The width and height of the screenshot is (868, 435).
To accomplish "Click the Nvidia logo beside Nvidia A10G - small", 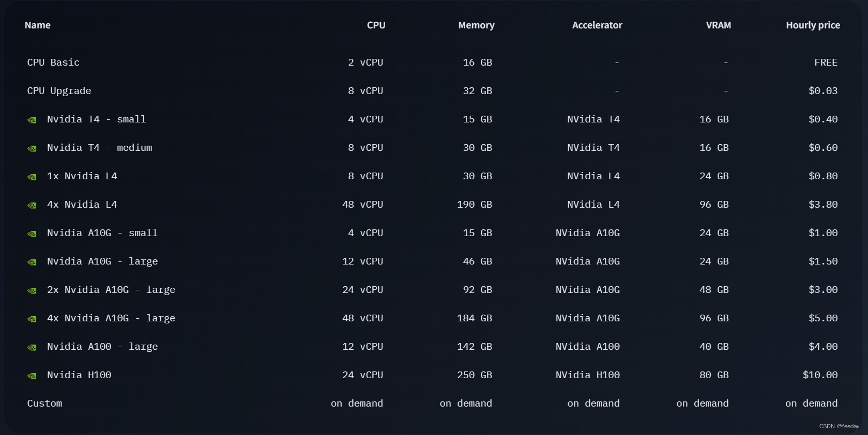I will pos(32,234).
